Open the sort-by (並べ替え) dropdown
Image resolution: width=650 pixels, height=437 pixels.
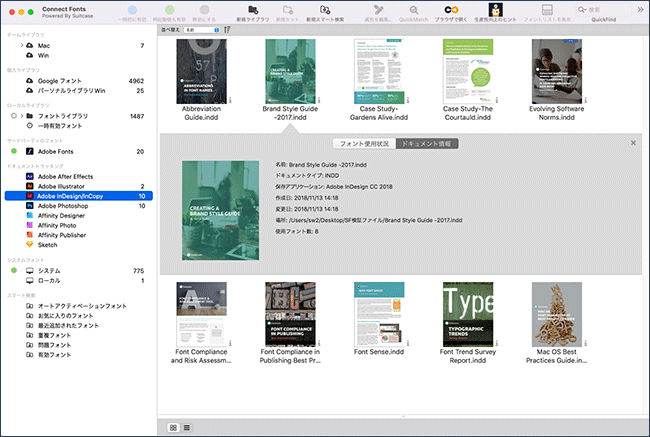pos(202,30)
